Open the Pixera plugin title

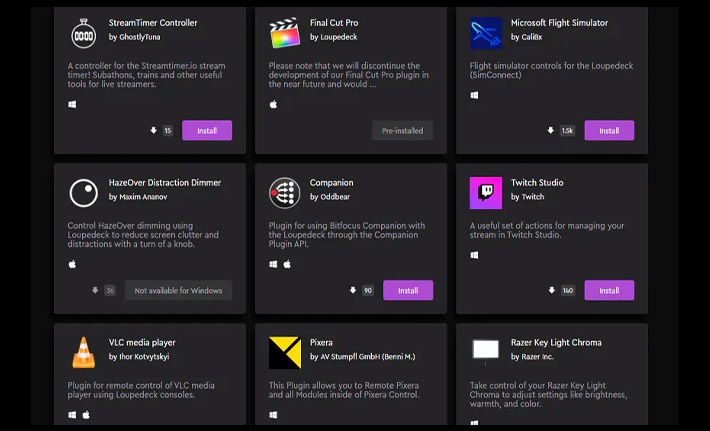[321, 342]
